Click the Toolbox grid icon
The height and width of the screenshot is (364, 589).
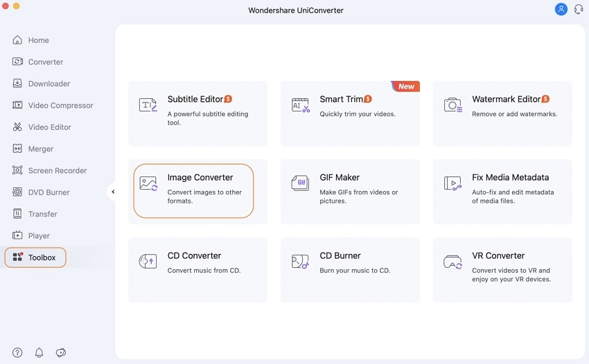point(17,257)
